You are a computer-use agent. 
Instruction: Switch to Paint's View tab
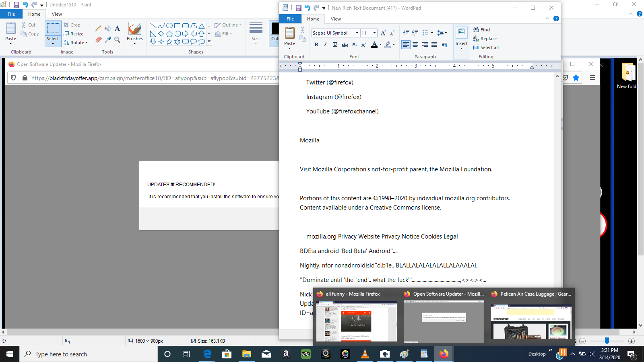[57, 14]
